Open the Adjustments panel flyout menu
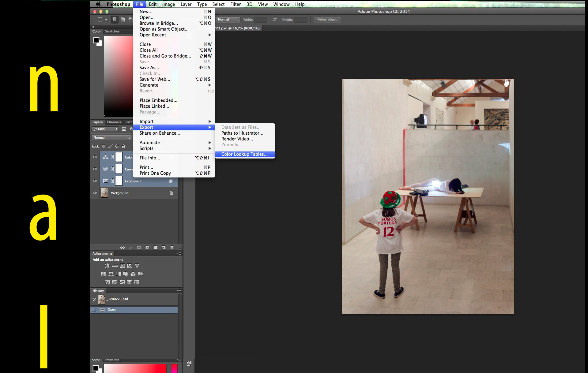Screen dimensions: 588x373 (x=179, y=254)
